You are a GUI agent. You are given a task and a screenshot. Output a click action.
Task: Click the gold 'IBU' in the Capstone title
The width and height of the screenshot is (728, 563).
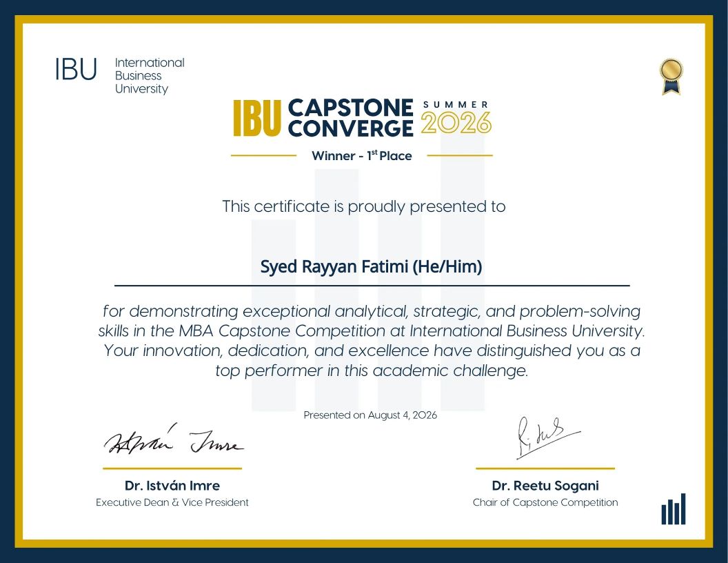coord(257,118)
